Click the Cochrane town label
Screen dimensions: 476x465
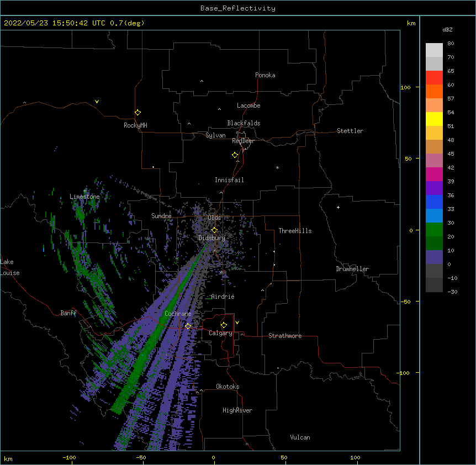(x=178, y=314)
